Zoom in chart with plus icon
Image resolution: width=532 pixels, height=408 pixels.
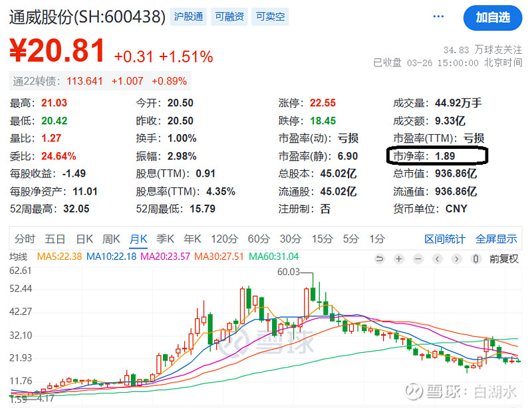tap(399, 259)
